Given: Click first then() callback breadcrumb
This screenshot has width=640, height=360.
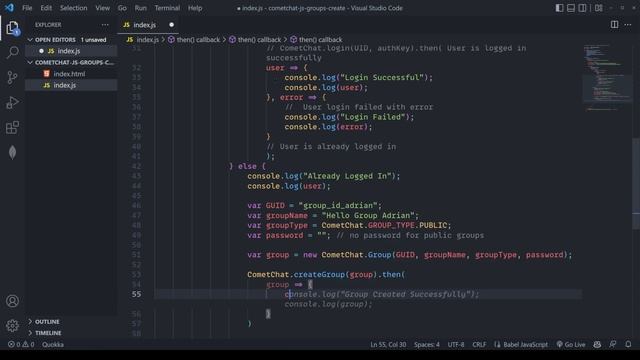Looking at the screenshot, I should [198, 40].
